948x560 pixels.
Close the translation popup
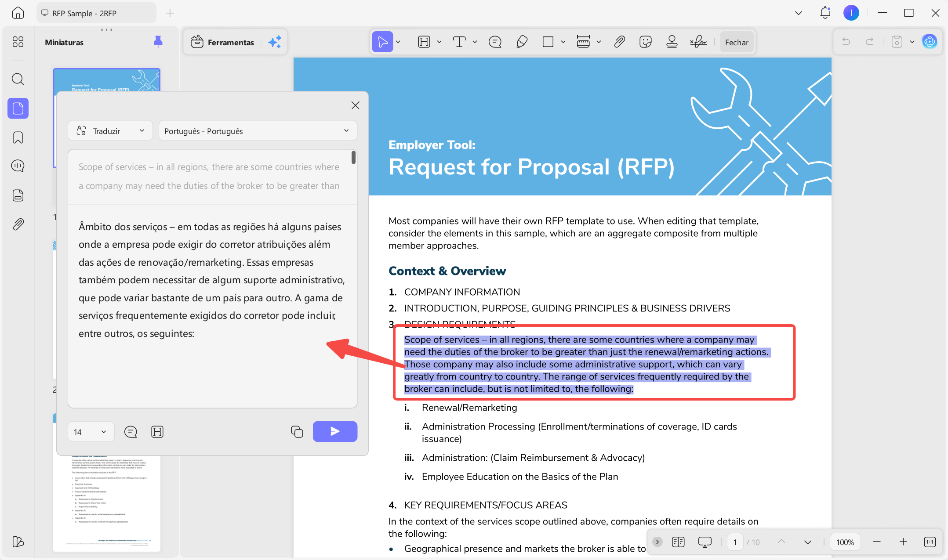pos(356,105)
